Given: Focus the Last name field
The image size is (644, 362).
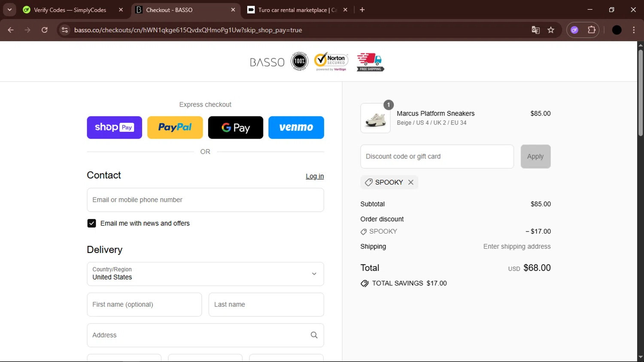Looking at the screenshot, I should pos(266,304).
